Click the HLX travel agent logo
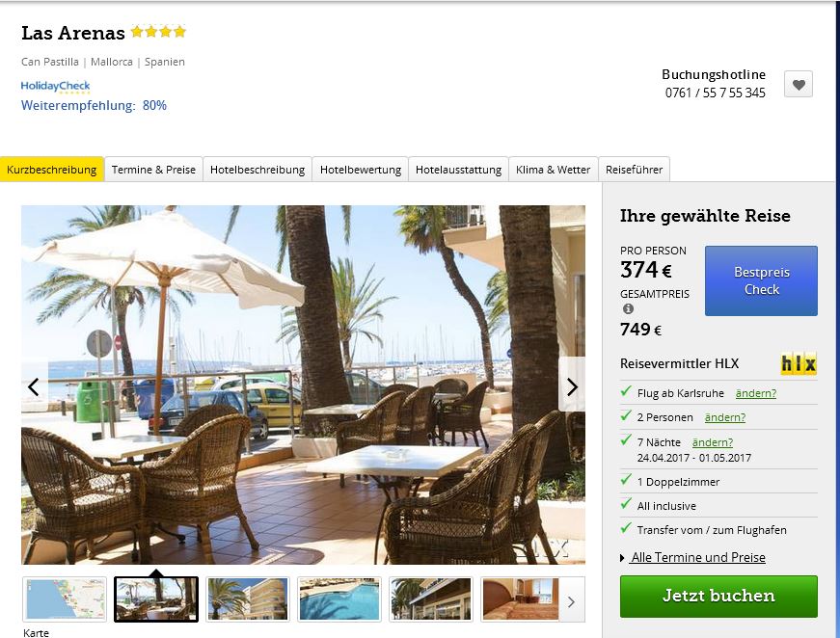The height and width of the screenshot is (638, 840). (x=799, y=364)
